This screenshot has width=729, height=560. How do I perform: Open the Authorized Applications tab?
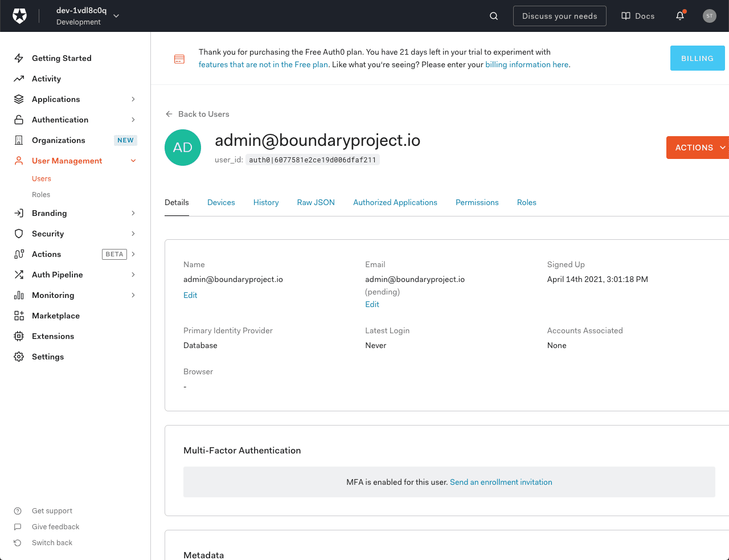coord(395,202)
